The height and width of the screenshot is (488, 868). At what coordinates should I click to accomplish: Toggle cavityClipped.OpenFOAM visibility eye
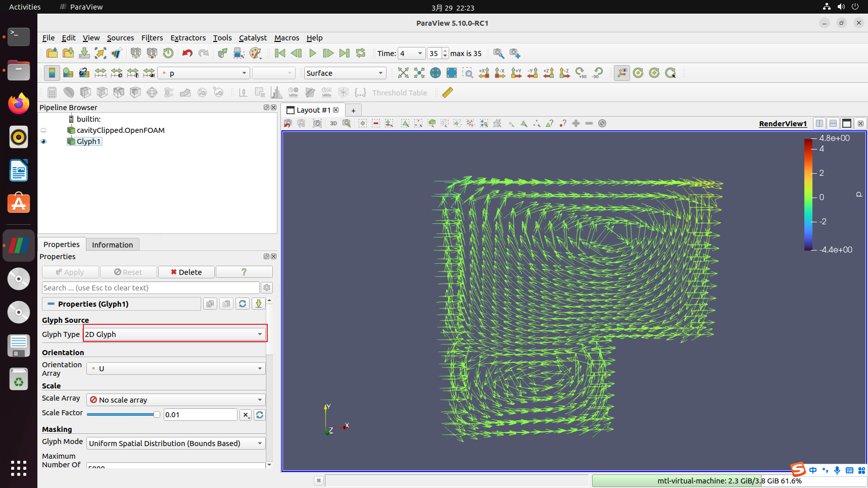point(43,130)
